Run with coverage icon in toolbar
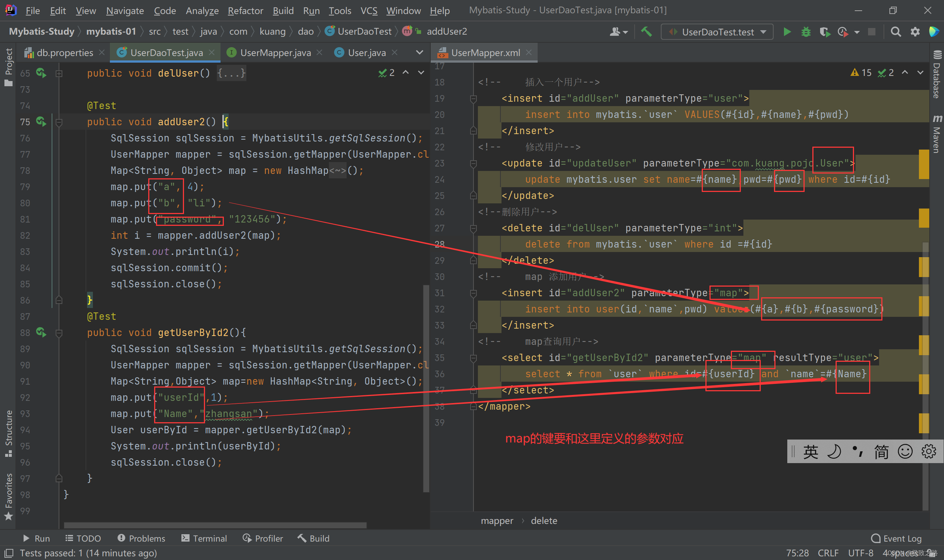Screen dimensions: 944x560 pyautogui.click(x=824, y=32)
